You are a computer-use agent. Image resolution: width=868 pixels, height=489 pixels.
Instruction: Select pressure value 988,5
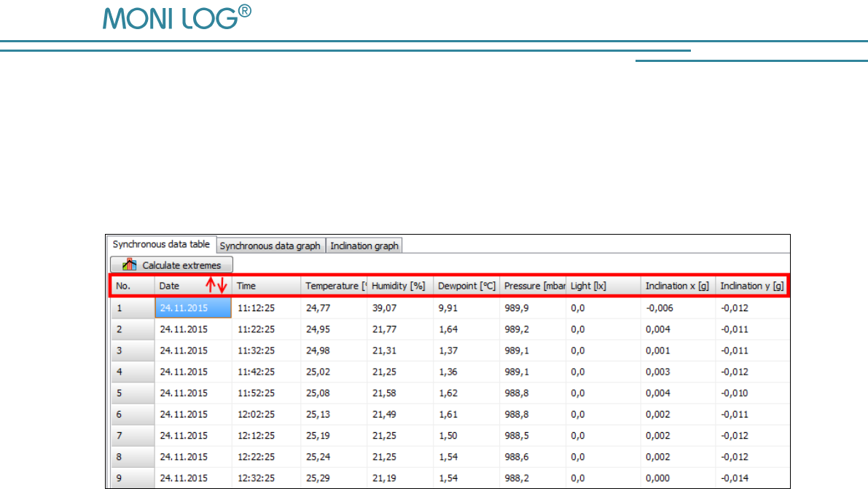coord(517,436)
